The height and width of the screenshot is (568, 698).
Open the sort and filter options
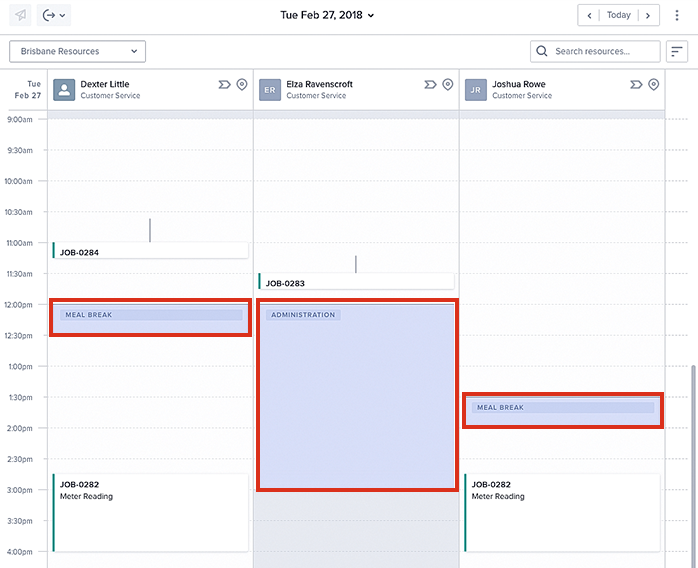(677, 51)
